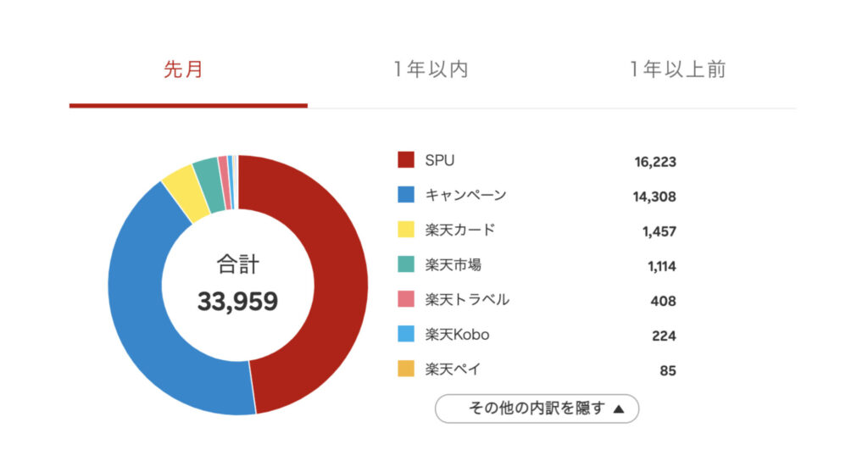The width and height of the screenshot is (868, 450).
Task: Click the yellow 楽天カード legend swatch
Action: (x=406, y=229)
